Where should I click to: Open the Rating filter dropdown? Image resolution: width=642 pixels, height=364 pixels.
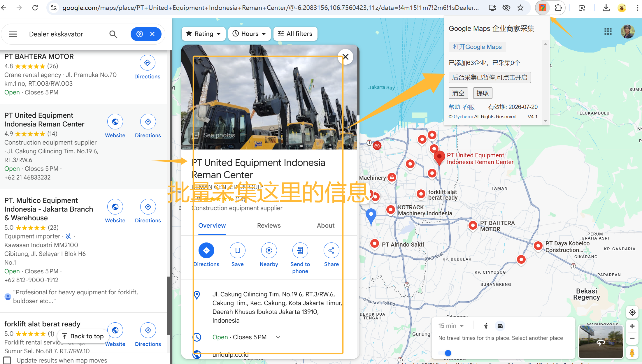click(204, 34)
